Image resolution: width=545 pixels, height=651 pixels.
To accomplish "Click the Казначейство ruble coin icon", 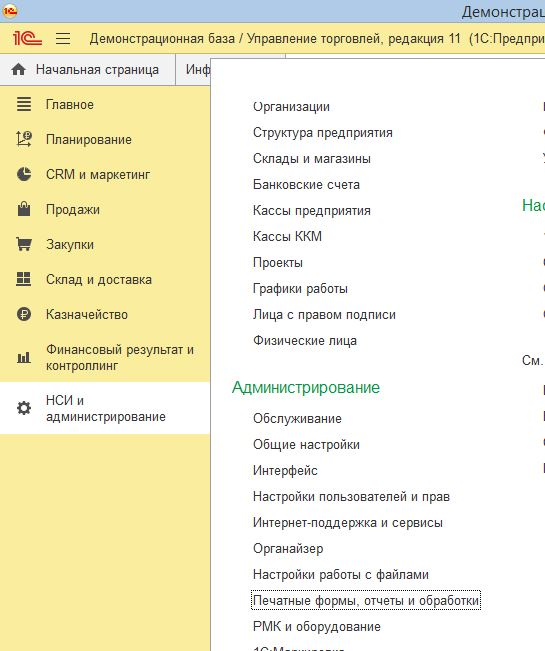I will pyautogui.click(x=24, y=314).
